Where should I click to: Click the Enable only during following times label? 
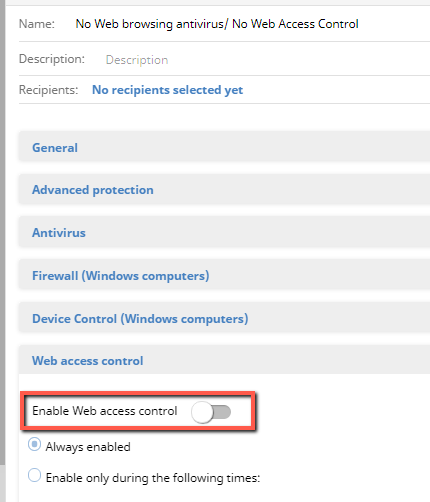(153, 478)
